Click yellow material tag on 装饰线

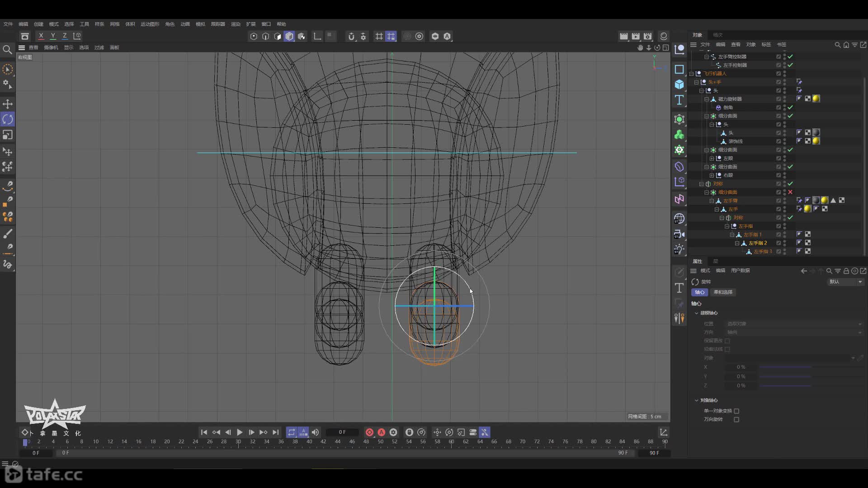pos(816,141)
